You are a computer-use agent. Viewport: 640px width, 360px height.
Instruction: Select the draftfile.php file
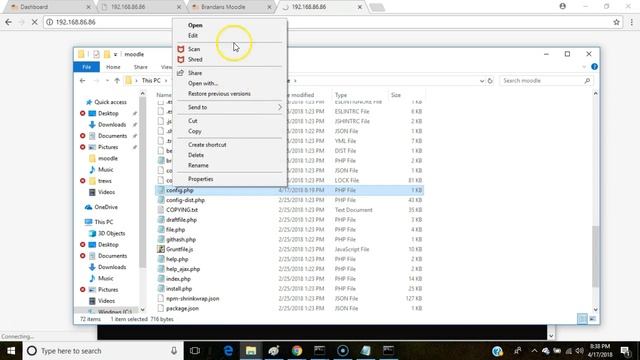[181, 220]
